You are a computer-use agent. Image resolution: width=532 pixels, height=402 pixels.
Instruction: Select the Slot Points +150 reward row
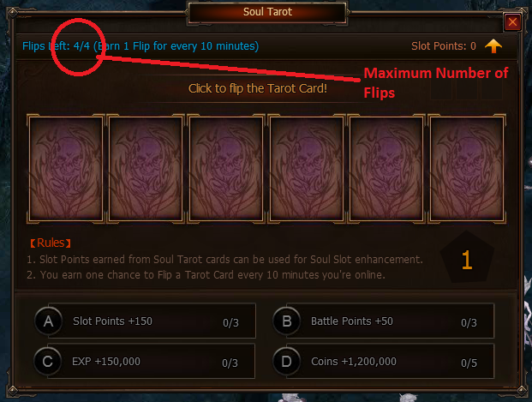click(x=145, y=321)
